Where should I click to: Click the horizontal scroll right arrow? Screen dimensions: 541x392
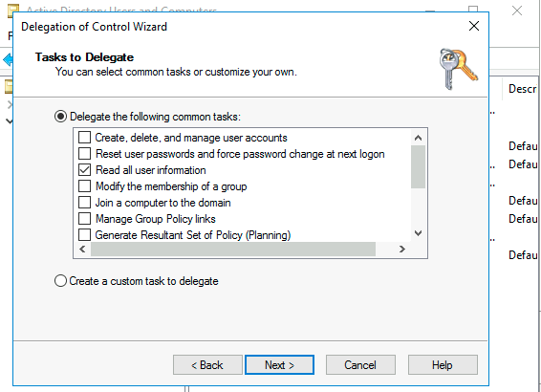[402, 250]
